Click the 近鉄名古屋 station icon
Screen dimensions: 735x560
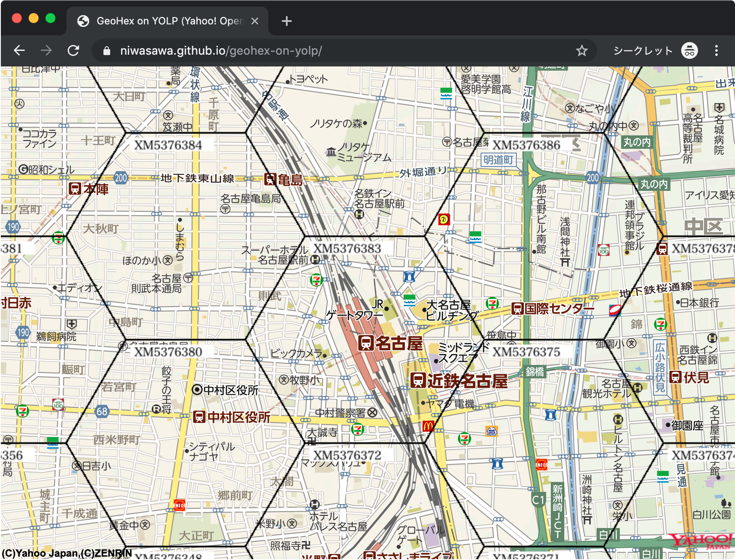pyautogui.click(x=418, y=380)
